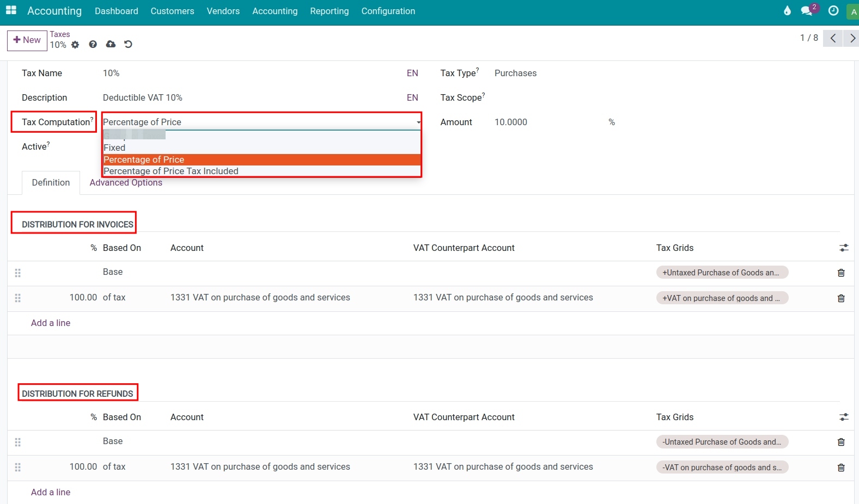Open the Reporting menu
Image resolution: width=859 pixels, height=504 pixels.
coord(329,11)
